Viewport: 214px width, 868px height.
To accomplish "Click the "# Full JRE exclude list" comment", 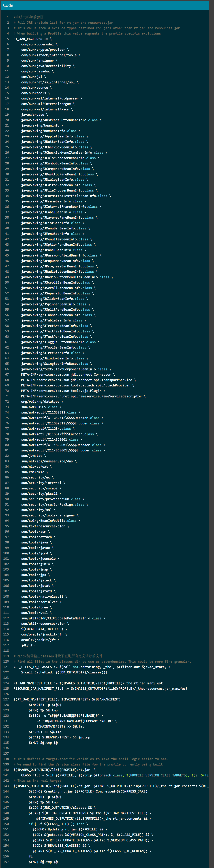I will 63,23.
